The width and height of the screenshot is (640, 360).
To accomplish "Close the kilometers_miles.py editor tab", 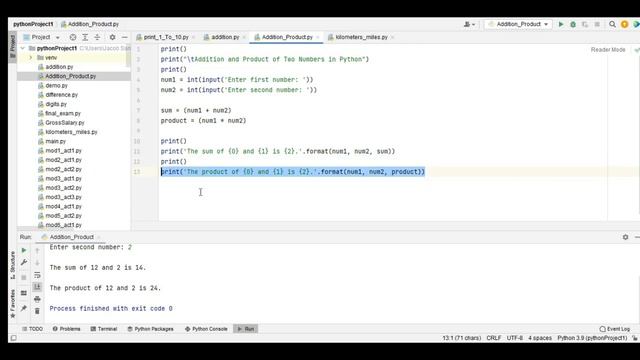I will point(392,37).
